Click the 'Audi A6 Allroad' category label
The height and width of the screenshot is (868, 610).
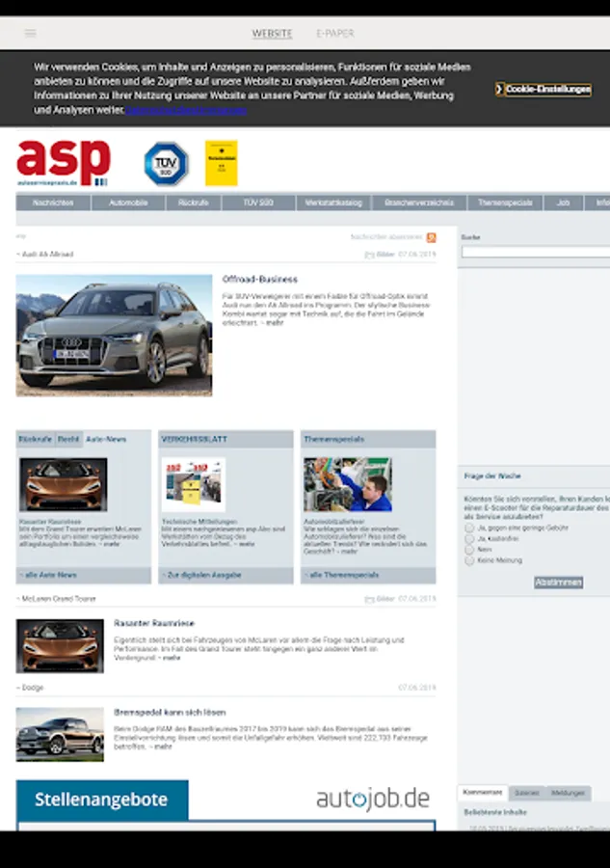coord(47,255)
